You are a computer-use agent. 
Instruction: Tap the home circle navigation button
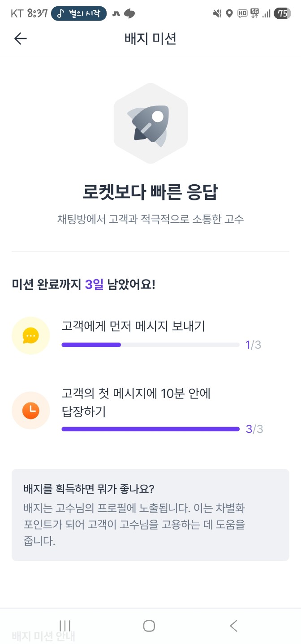pyautogui.click(x=149, y=626)
